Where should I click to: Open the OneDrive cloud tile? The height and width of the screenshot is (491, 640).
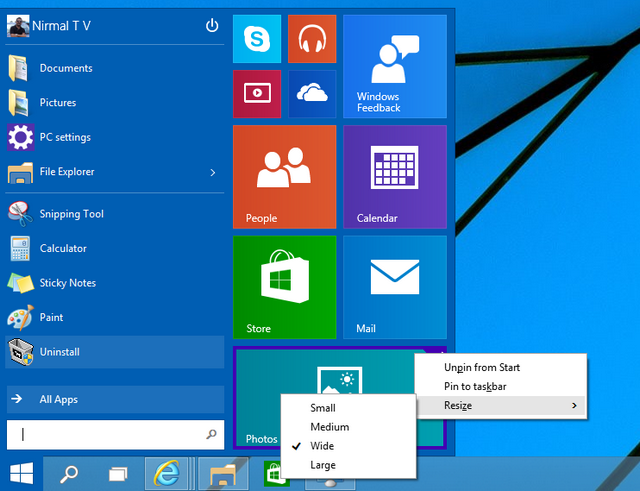coord(312,94)
